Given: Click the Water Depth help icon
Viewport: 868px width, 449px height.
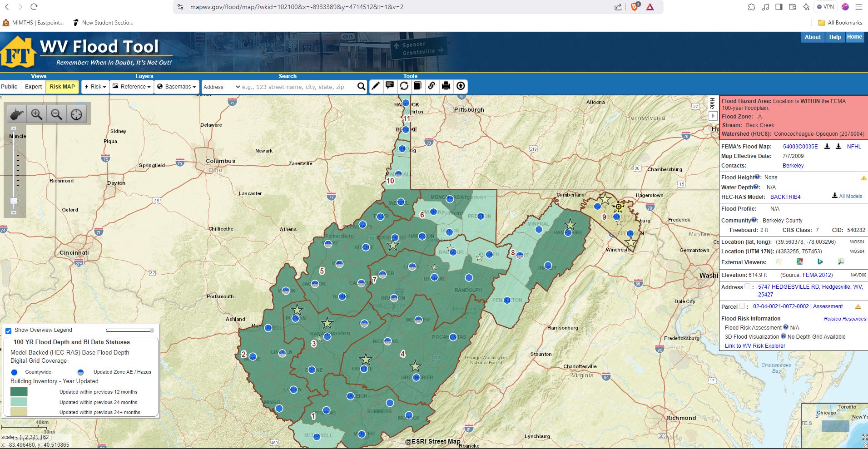Looking at the screenshot, I should [756, 187].
